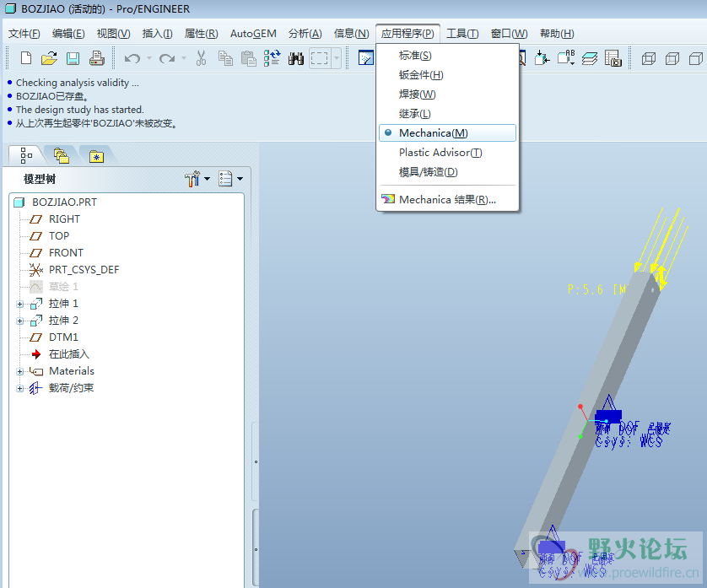Click the paste clipboard icon
This screenshot has height=588, width=707.
(x=248, y=58)
